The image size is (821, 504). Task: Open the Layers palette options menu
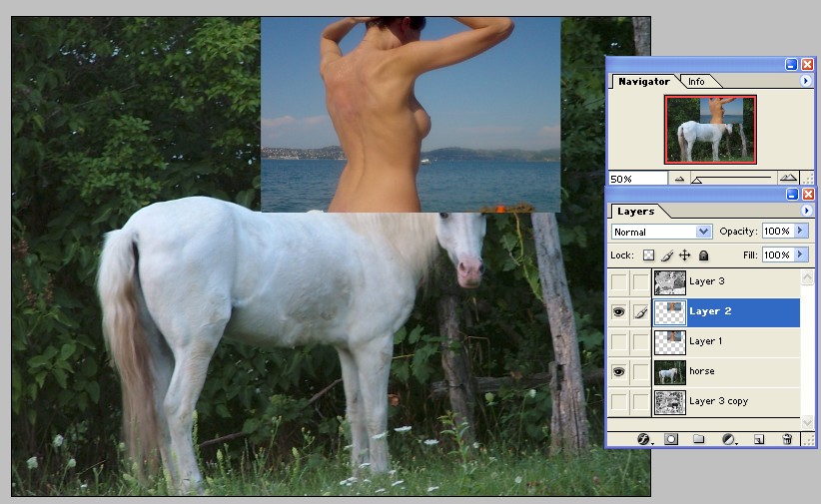pos(806,211)
